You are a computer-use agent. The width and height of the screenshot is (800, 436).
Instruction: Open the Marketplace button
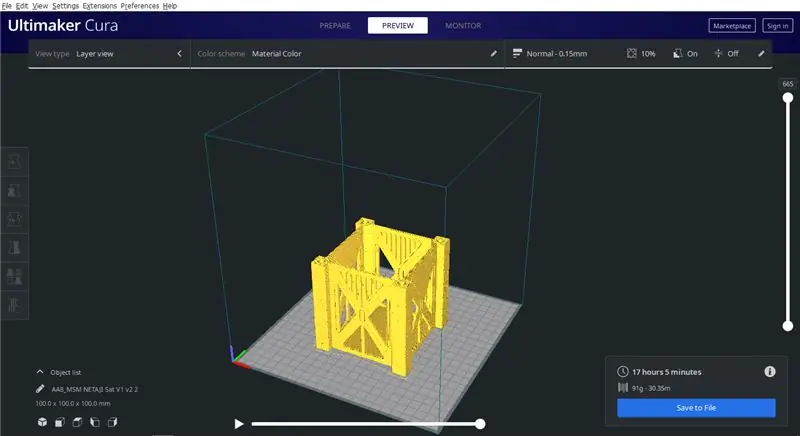click(732, 25)
